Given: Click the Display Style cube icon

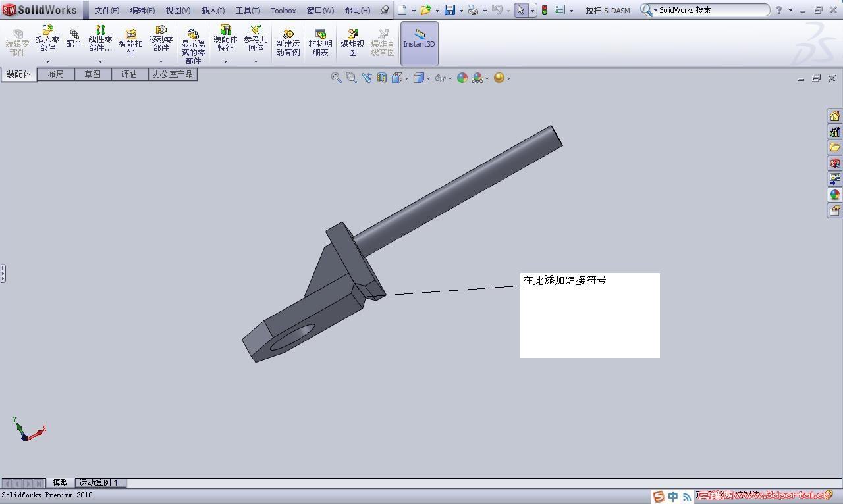Looking at the screenshot, I should 418,78.
